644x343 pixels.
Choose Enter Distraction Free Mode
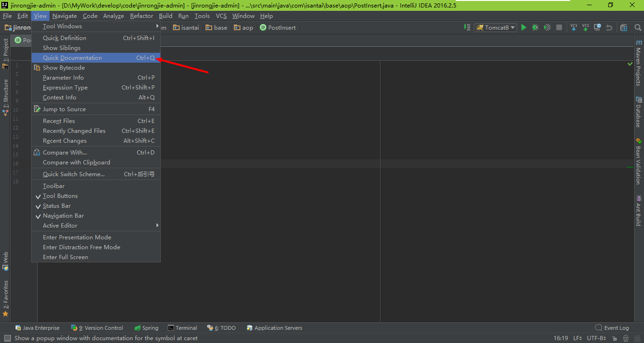click(x=96, y=247)
